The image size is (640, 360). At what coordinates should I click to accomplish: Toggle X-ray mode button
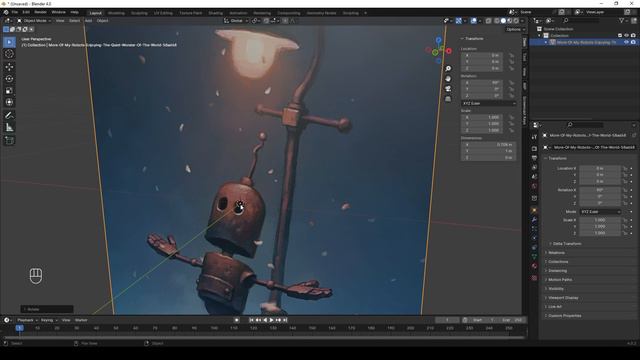(489, 20)
